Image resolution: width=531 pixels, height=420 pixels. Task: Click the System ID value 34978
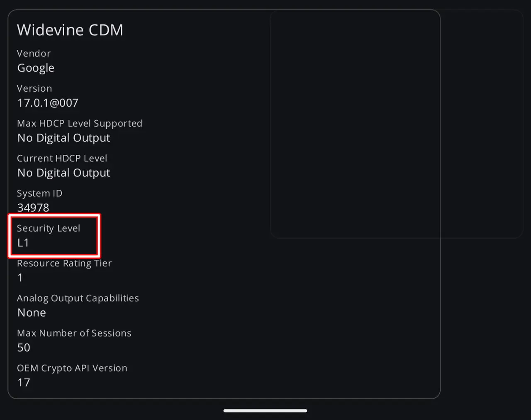tap(33, 208)
